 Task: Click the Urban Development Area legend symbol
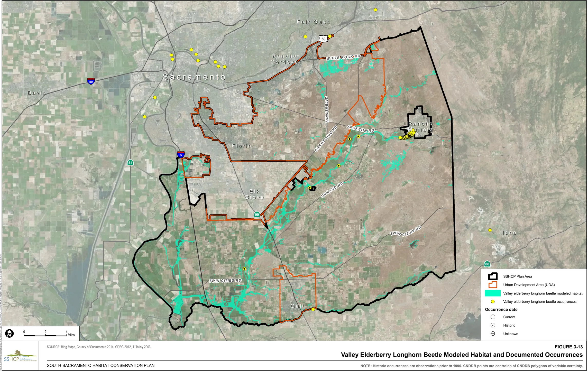(493, 285)
